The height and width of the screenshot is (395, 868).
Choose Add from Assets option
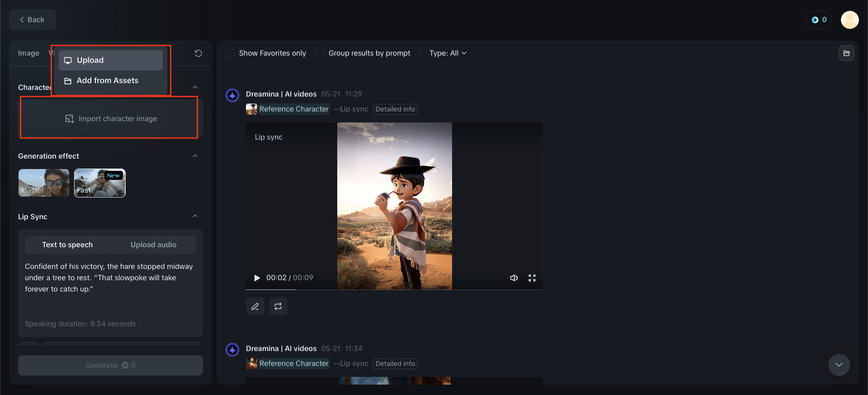(x=111, y=80)
